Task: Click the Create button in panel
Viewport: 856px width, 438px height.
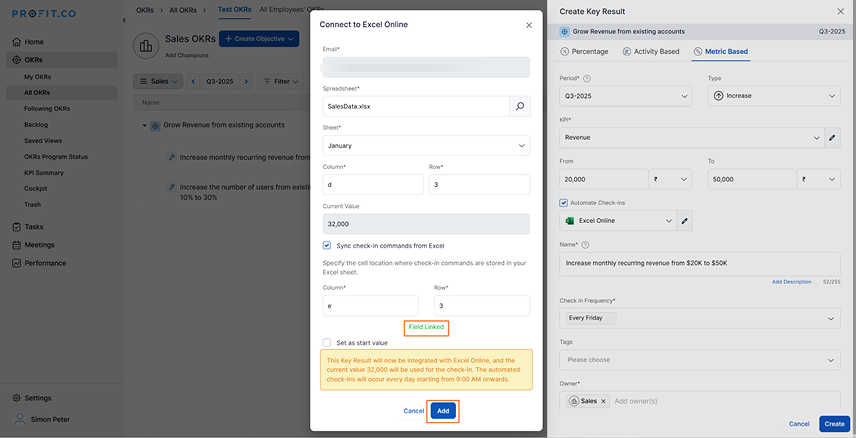Action: [834, 424]
